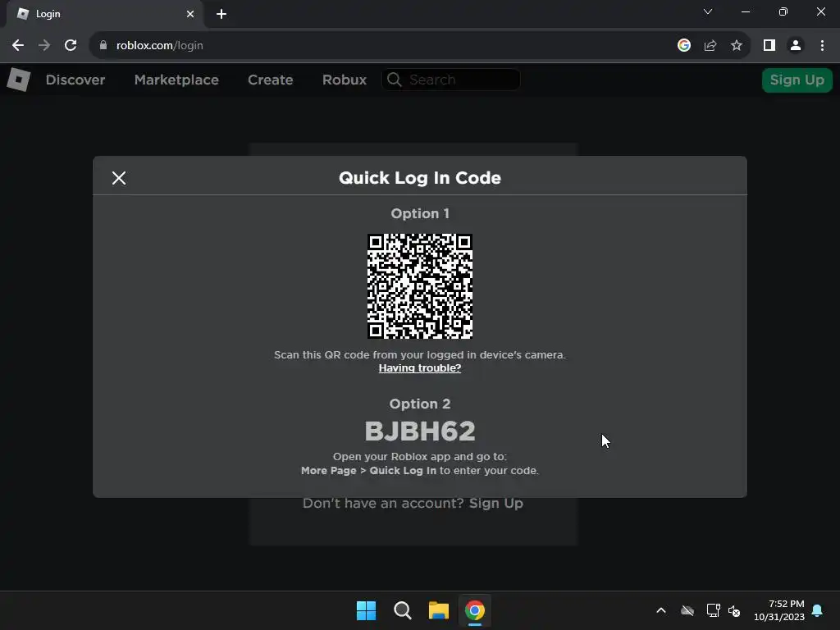Open the Chrome three-dot menu
840x630 pixels.
tap(822, 46)
